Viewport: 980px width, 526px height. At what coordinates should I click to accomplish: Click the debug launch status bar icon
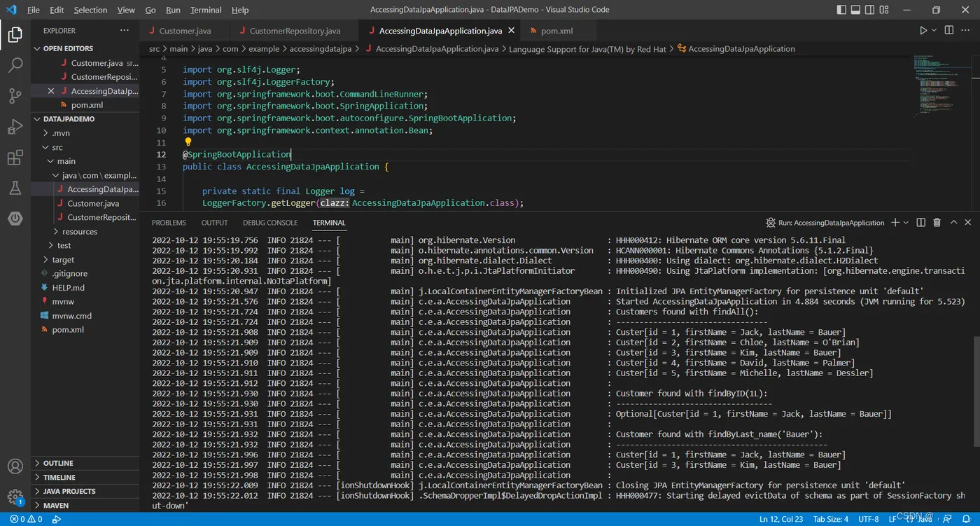(x=57, y=519)
